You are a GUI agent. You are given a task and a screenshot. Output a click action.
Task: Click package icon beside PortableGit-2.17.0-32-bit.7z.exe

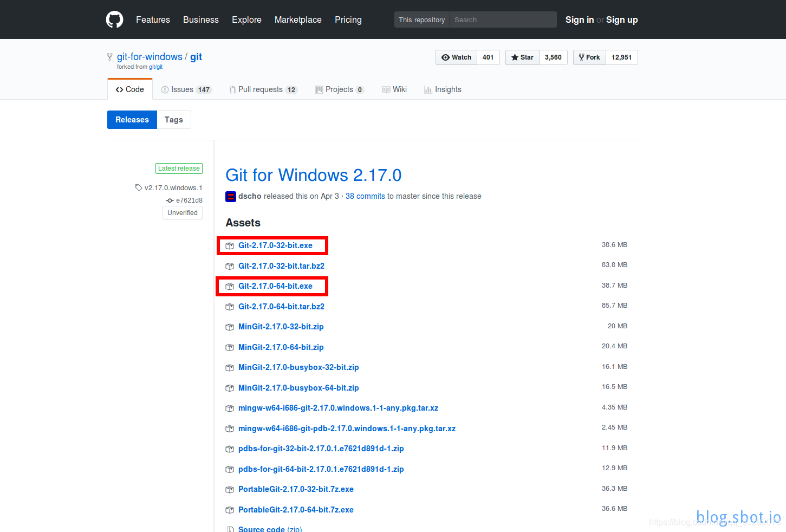point(230,490)
